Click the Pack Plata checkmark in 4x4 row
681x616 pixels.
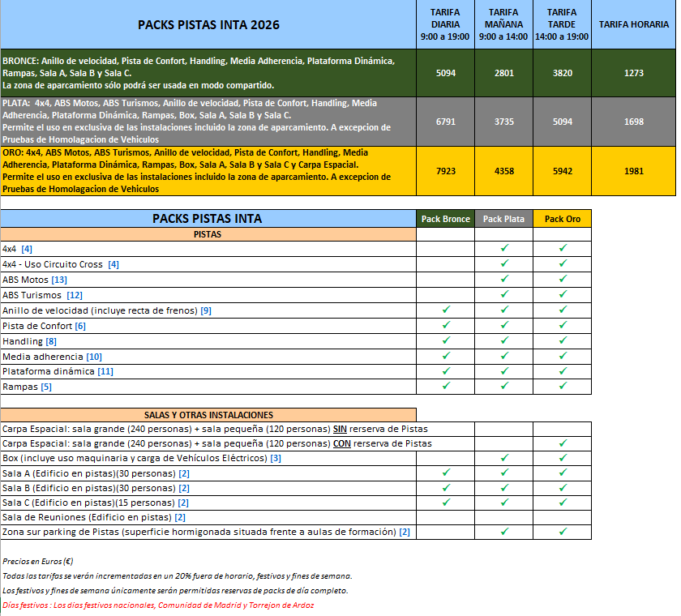click(x=504, y=249)
